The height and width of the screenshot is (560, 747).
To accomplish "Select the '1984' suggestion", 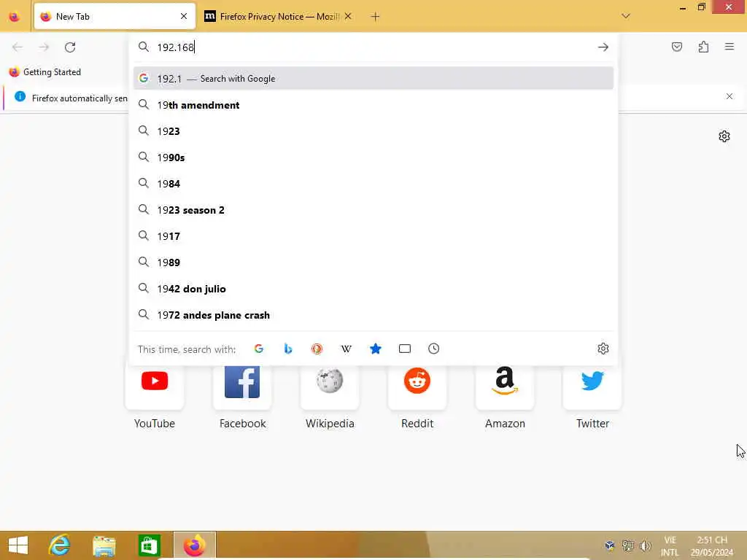I will point(373,183).
